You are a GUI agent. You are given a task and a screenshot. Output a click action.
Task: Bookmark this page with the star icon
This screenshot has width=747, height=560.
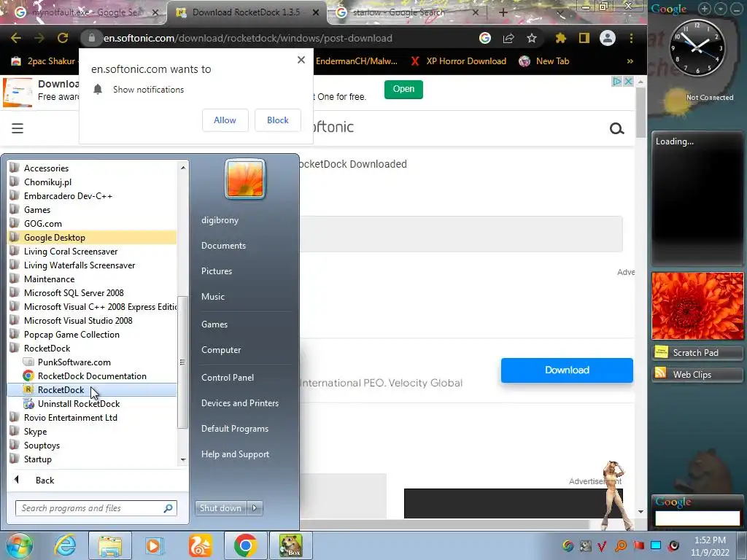coord(532,38)
